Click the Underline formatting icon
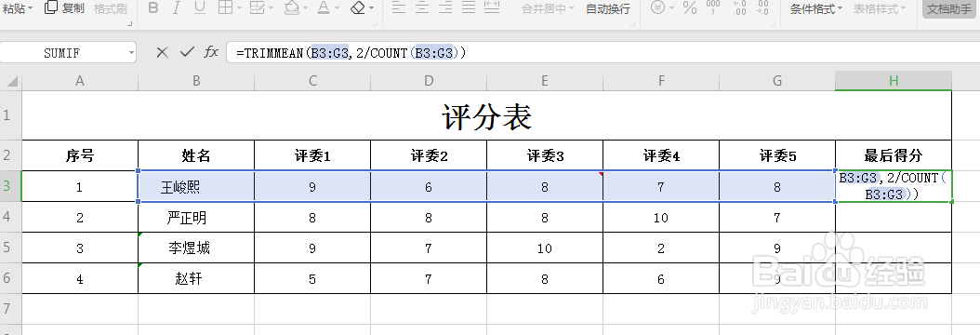 click(199, 8)
